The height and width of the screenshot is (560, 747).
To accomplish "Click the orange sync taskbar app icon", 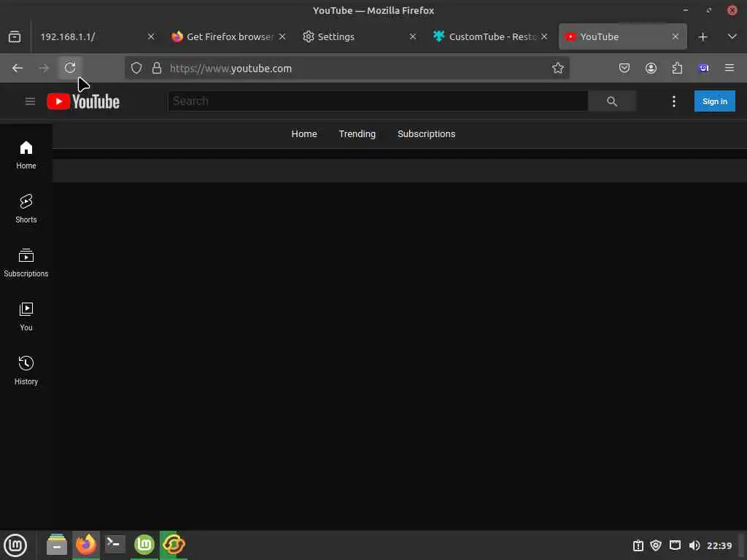I will click(x=174, y=545).
